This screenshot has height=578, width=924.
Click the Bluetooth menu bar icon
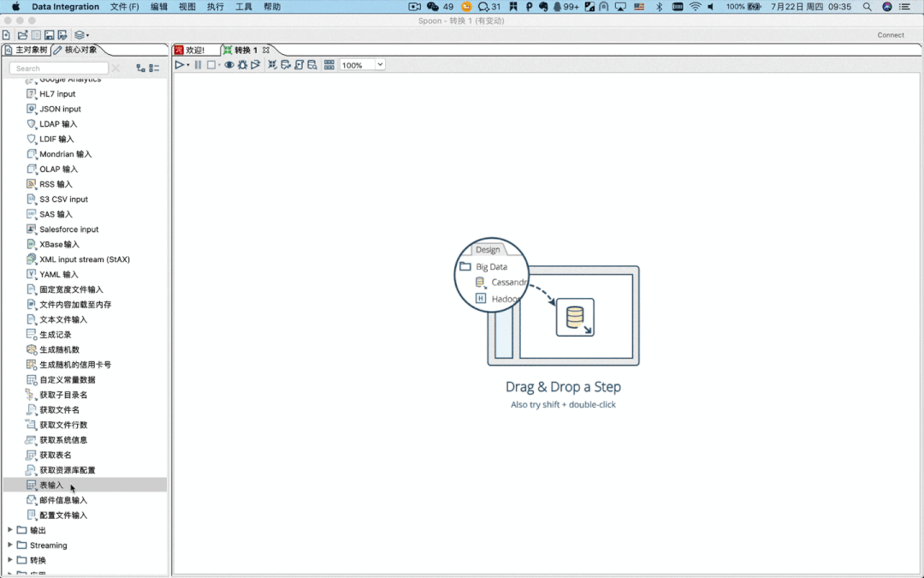coord(660,7)
